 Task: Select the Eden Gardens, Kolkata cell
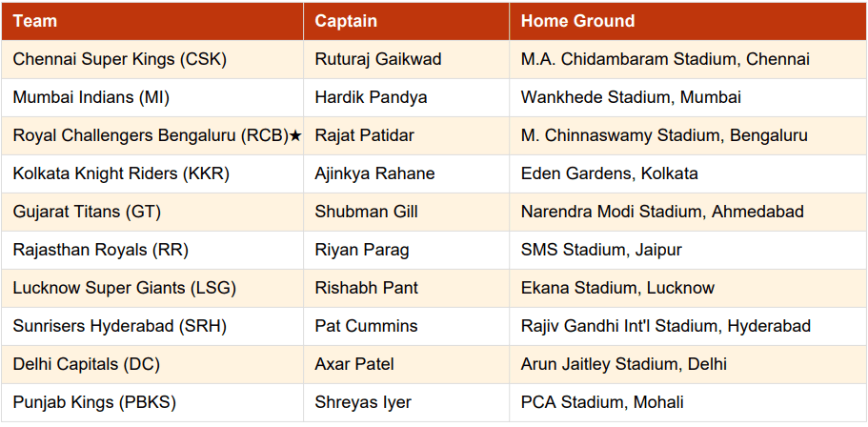tap(609, 173)
